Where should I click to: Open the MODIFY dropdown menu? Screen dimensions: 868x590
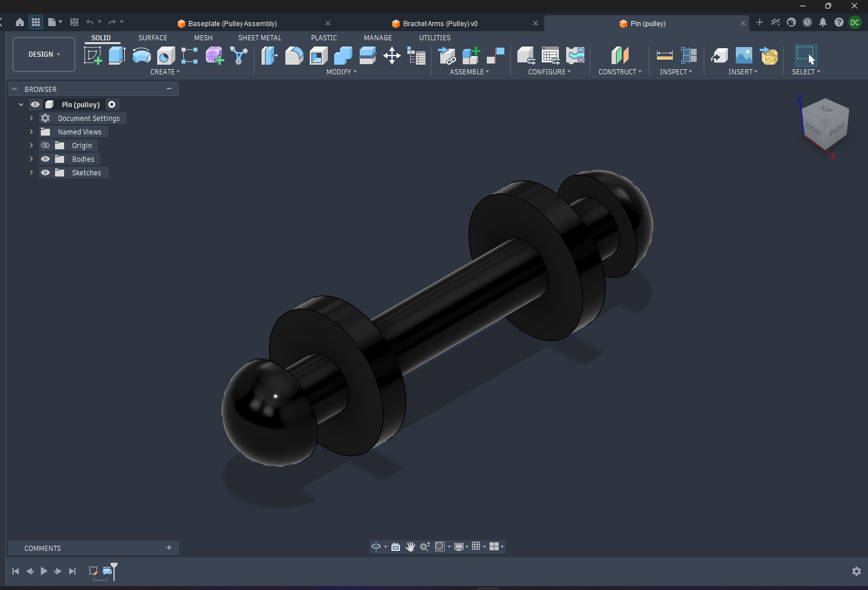342,72
